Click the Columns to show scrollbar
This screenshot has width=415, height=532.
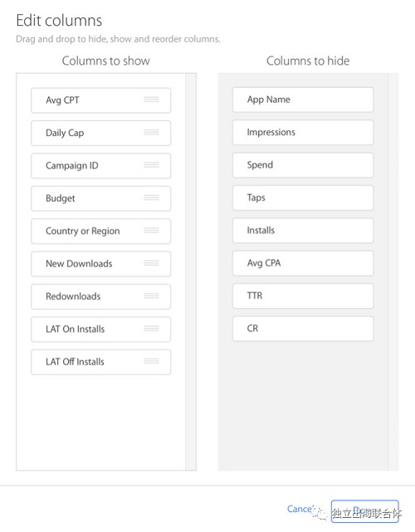191,271
